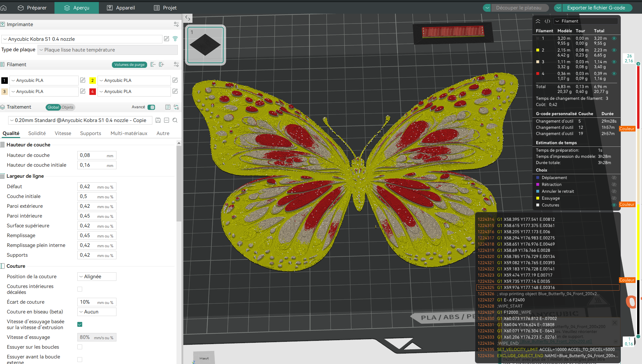This screenshot has height=364, width=642.
Task: Select plate 1 thumbnail
Action: click(x=205, y=45)
